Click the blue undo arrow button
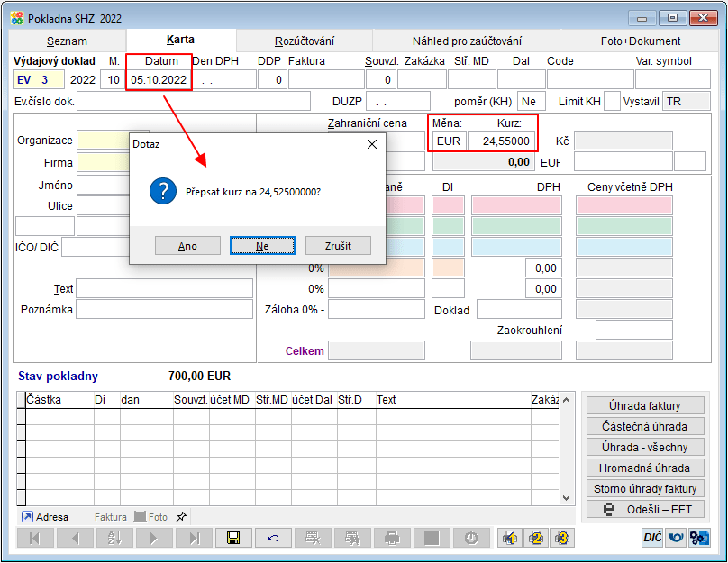Viewport: 728px width, 563px height. (274, 538)
